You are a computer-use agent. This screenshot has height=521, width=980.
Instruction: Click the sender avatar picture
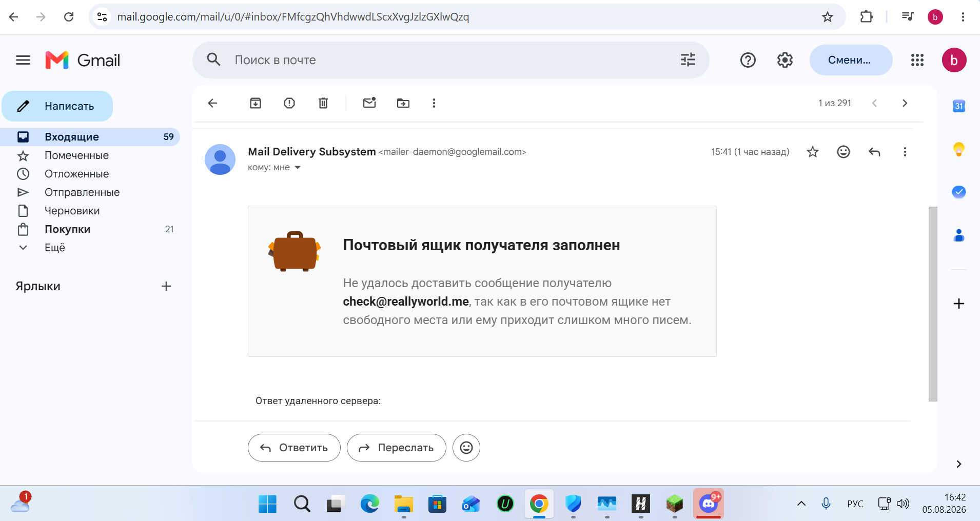pyautogui.click(x=220, y=159)
